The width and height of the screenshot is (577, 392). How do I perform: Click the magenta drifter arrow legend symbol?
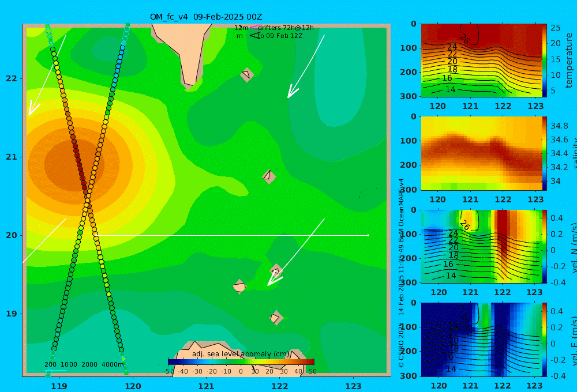[x=254, y=28]
